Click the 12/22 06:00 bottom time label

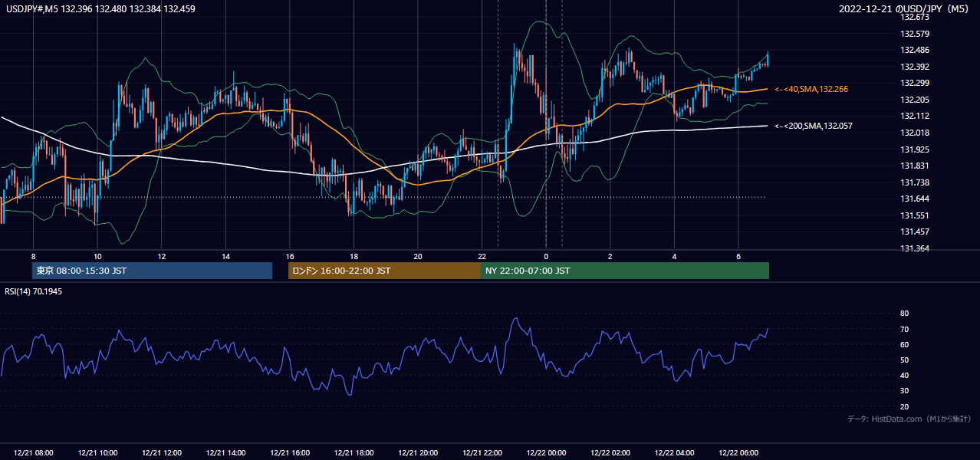pyautogui.click(x=738, y=453)
